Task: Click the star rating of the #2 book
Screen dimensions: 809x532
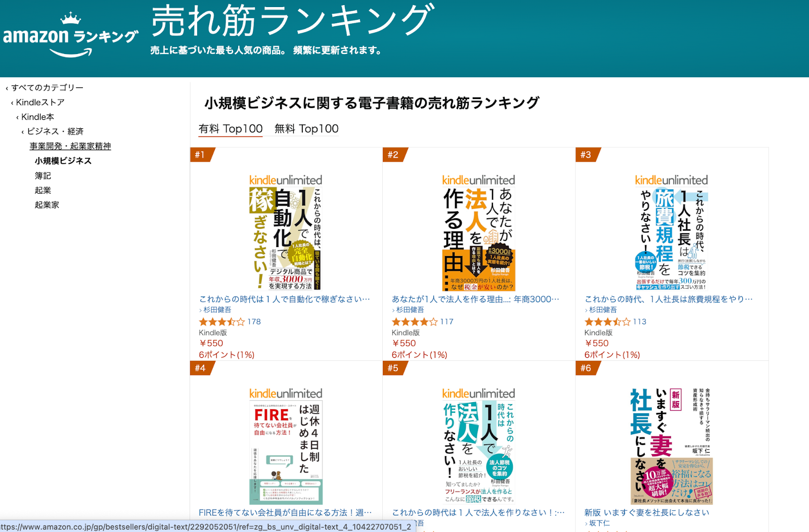Action: pos(415,322)
